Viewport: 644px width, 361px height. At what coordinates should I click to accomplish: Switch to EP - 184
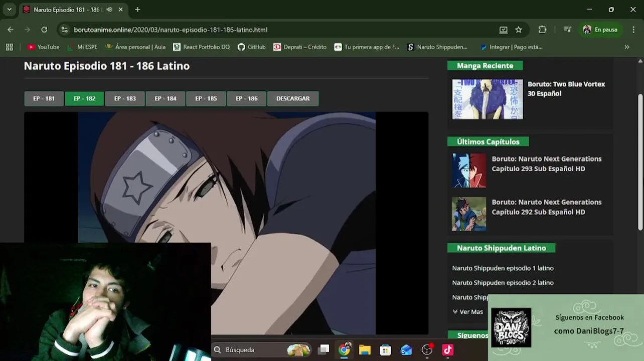tap(166, 98)
